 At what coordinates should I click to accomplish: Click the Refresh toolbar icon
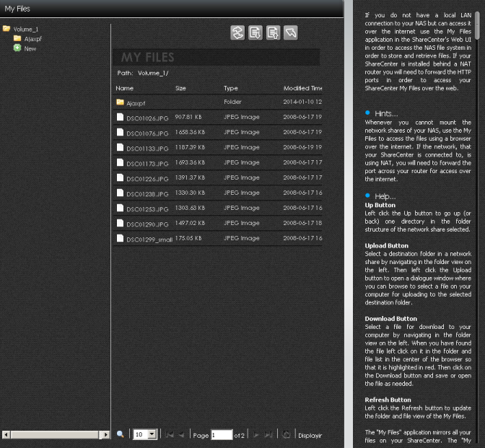click(x=237, y=32)
